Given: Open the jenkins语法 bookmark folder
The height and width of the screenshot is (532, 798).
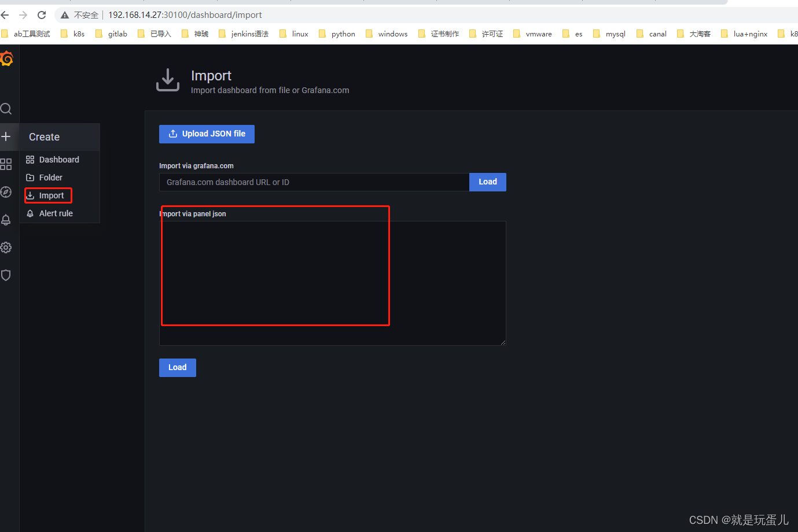Looking at the screenshot, I should pos(244,34).
